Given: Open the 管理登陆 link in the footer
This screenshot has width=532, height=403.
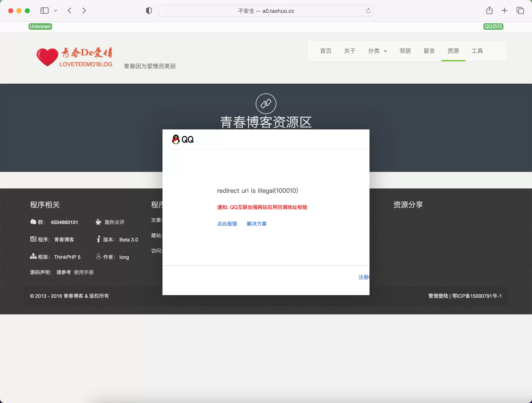Looking at the screenshot, I should (x=438, y=296).
